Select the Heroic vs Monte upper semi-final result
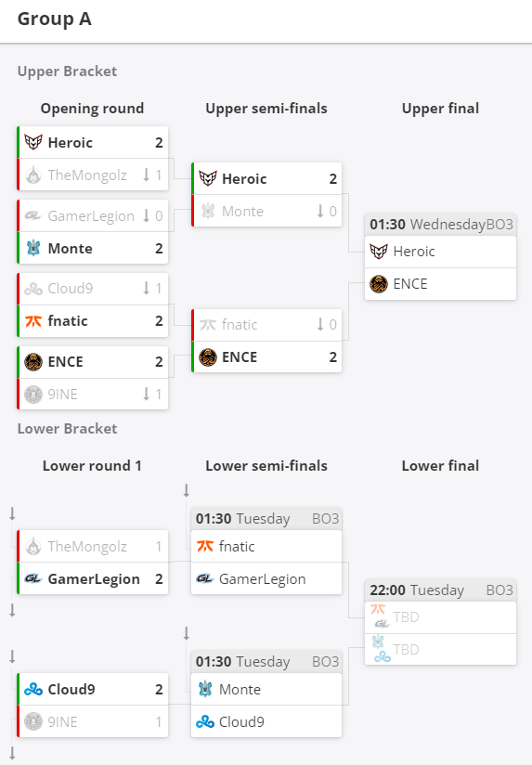The height and width of the screenshot is (765, 532). [x=266, y=195]
